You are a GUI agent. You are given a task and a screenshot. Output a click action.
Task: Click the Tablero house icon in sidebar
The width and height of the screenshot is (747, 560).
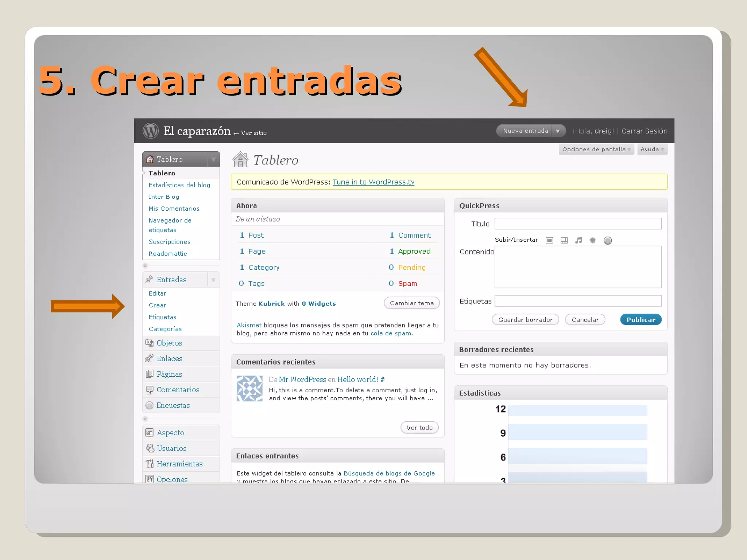coord(150,159)
